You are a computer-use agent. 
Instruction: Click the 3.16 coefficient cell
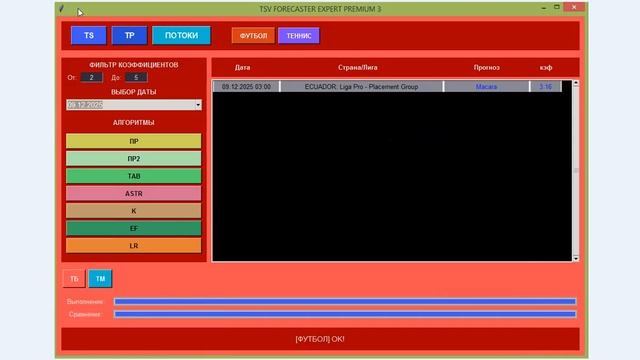click(545, 87)
